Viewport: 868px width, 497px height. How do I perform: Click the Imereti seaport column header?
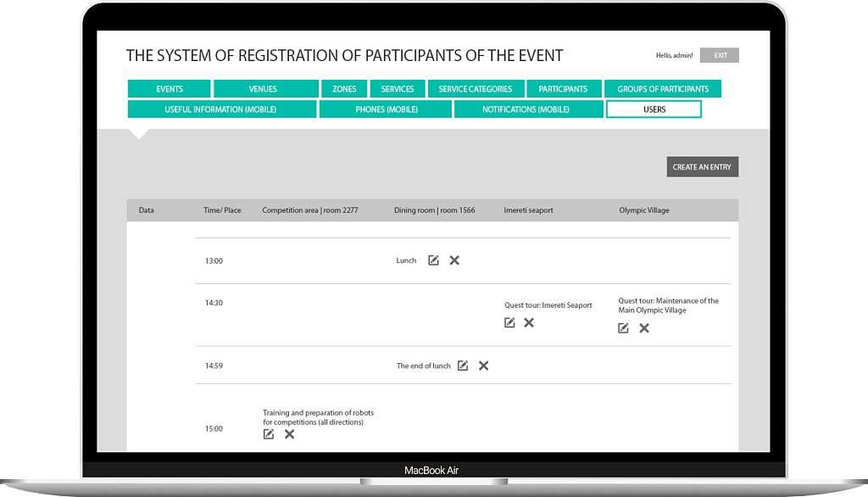[x=529, y=210]
